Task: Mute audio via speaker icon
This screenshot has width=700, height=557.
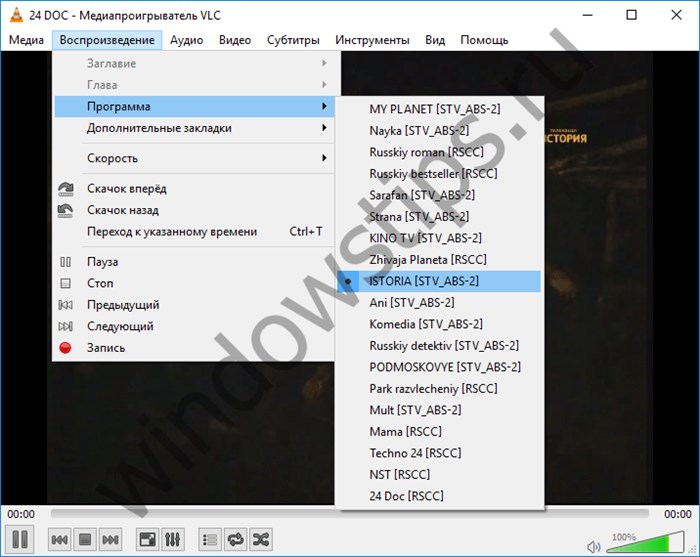Action: [593, 546]
